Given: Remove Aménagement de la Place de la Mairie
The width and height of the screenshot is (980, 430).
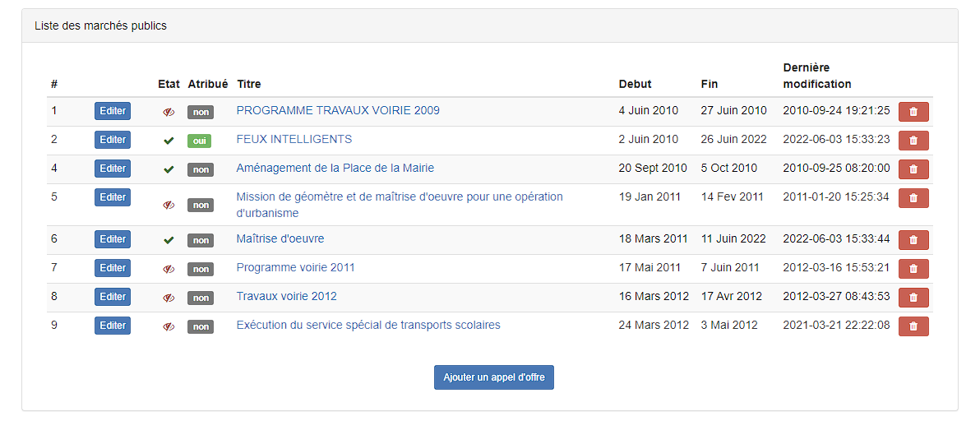Looking at the screenshot, I should 913,169.
